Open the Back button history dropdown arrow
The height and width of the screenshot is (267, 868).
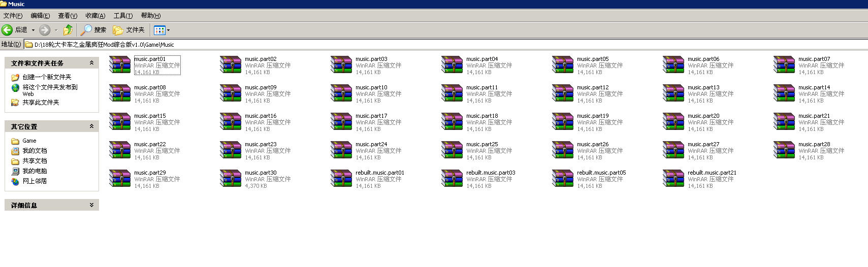pos(34,30)
